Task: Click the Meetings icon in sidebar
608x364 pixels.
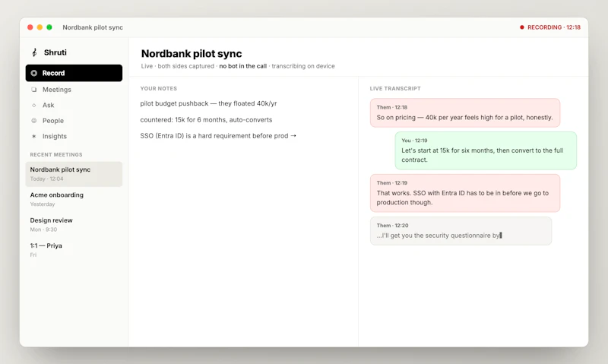Action: (34, 90)
